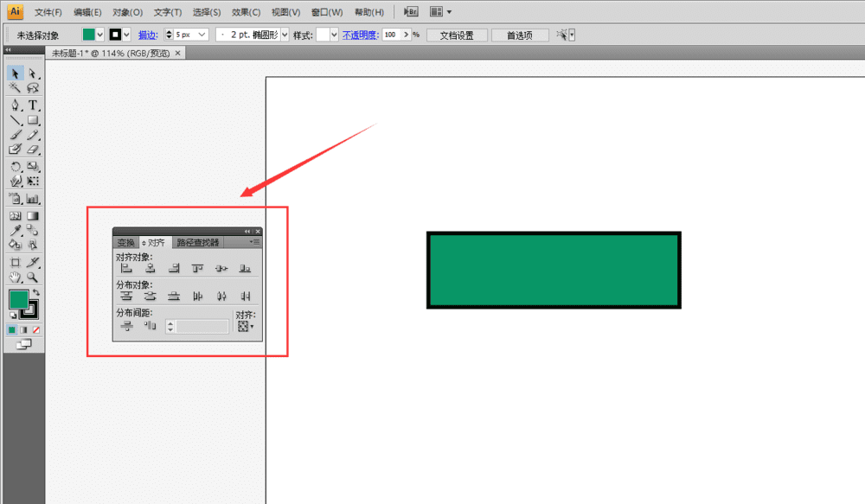Select the Selection tool (black arrow)

pos(16,73)
